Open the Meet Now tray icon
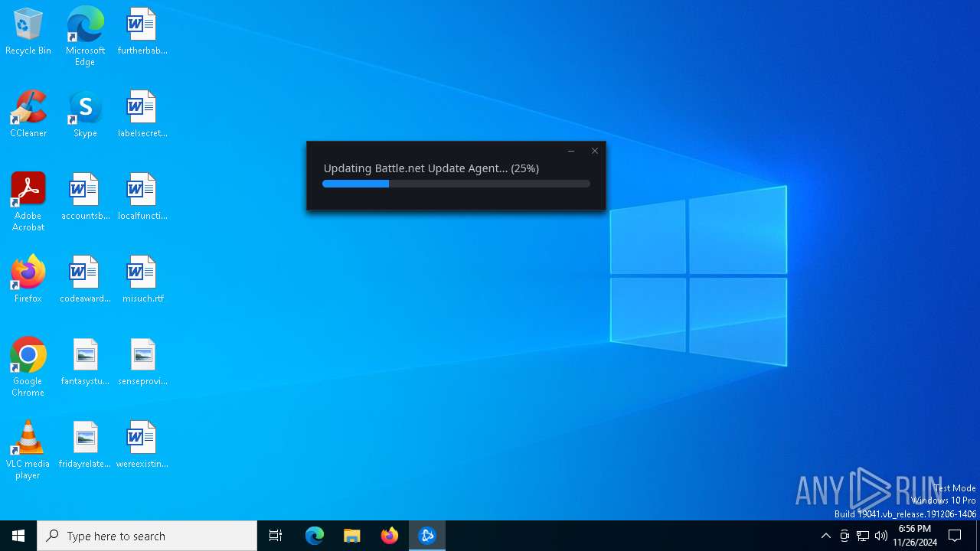Screen dimensions: 980x551 point(844,536)
